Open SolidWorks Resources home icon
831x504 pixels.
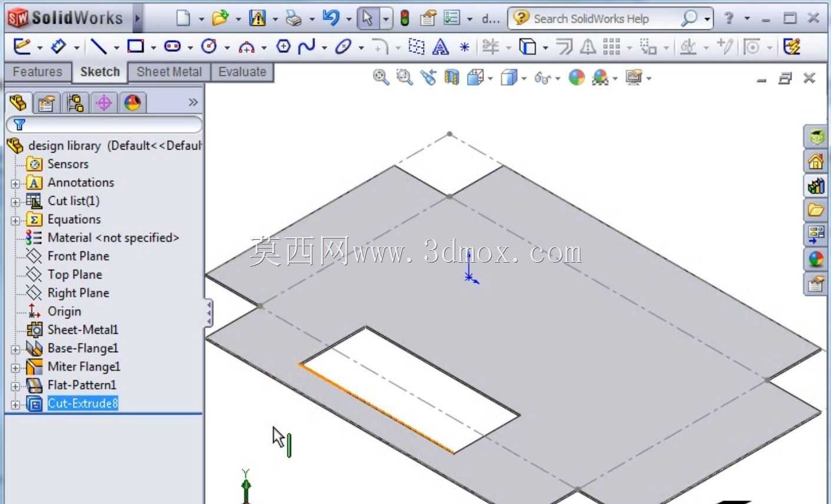pyautogui.click(x=816, y=161)
